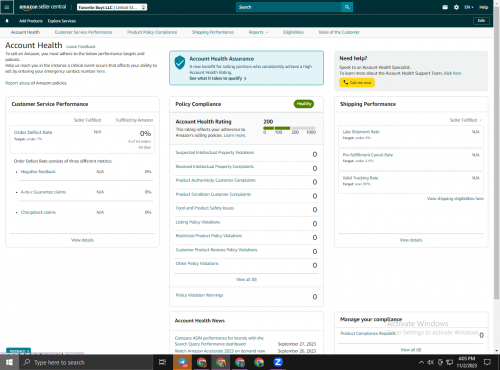Open the Customer Service Performance tab
The image size is (500, 370).
click(83, 32)
